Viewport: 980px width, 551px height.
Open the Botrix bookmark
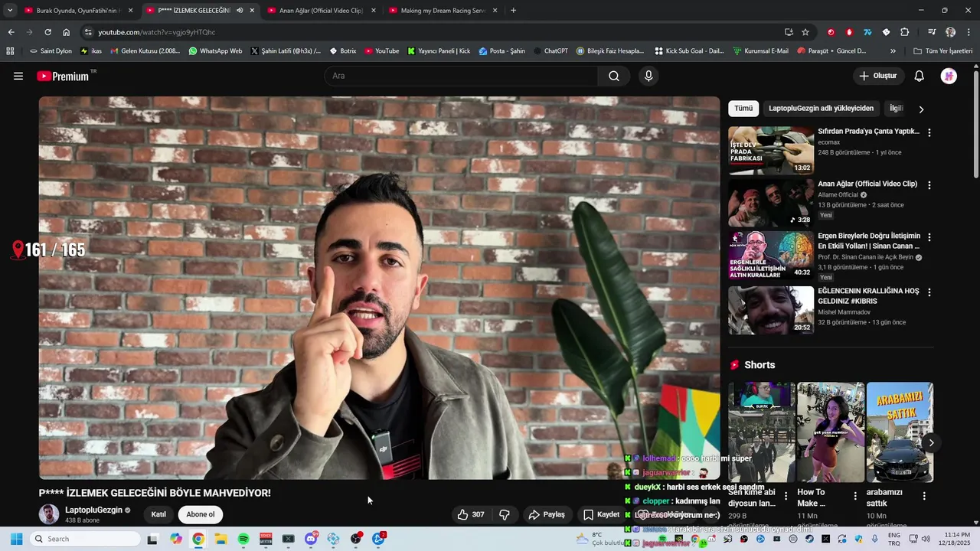342,51
